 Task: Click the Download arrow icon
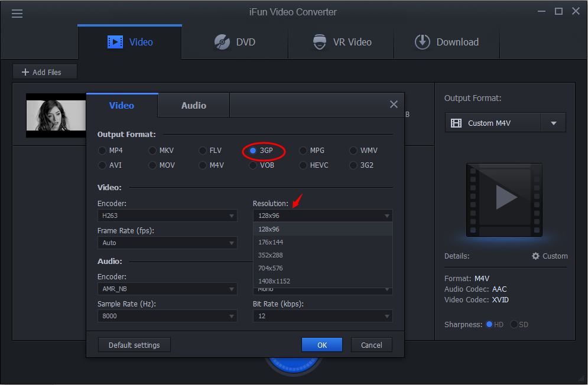coord(423,42)
